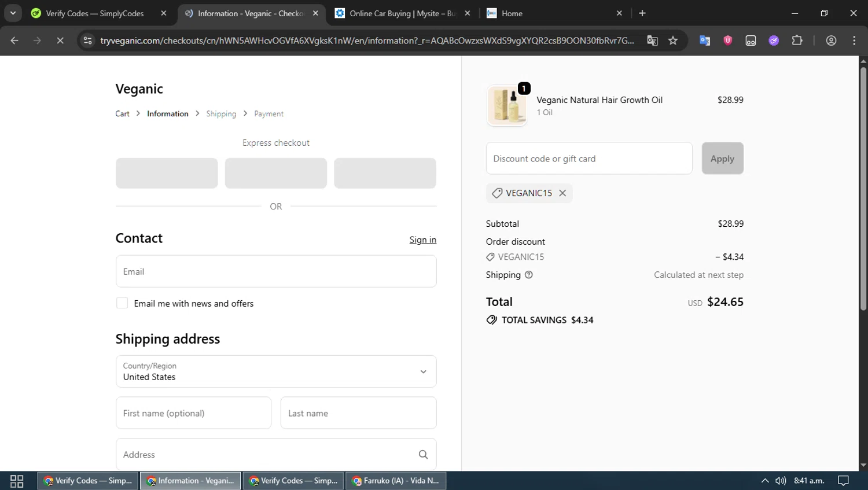Screen dimensions: 868x490
Task: Click the middle express checkout button
Action: [276, 173]
